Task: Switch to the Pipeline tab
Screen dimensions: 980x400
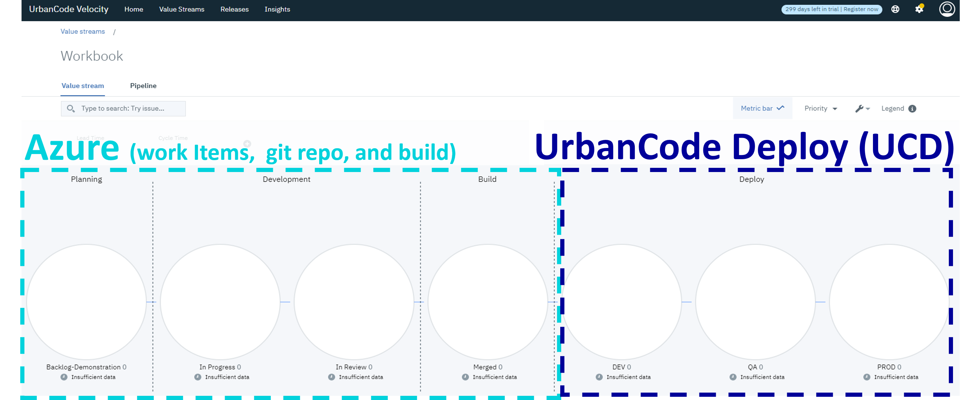Action: (143, 86)
